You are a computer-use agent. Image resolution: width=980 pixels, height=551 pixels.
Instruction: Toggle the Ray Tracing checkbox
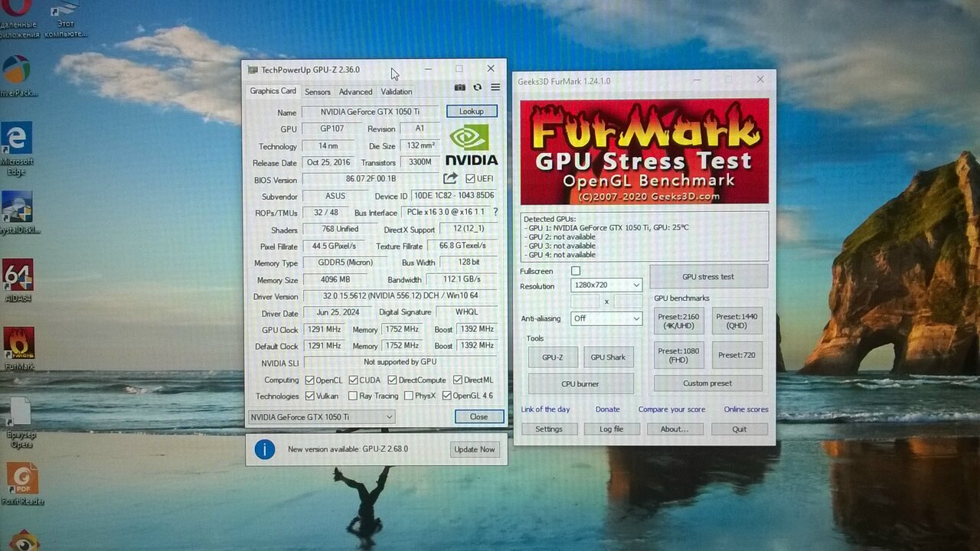coord(353,396)
